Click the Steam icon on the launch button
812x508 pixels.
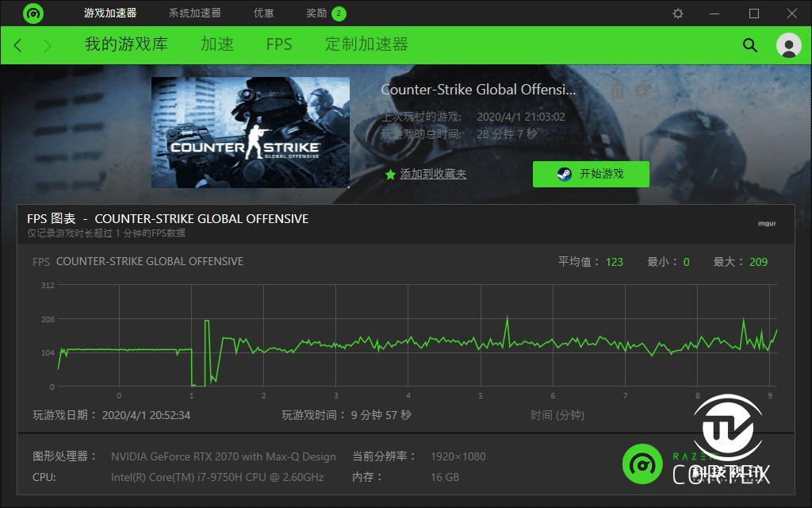coord(565,174)
